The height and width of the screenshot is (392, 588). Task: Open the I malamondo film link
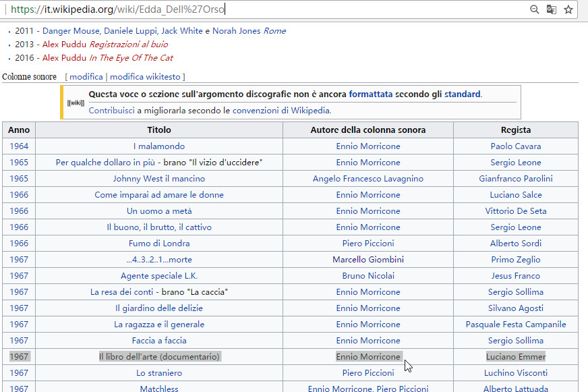click(159, 146)
